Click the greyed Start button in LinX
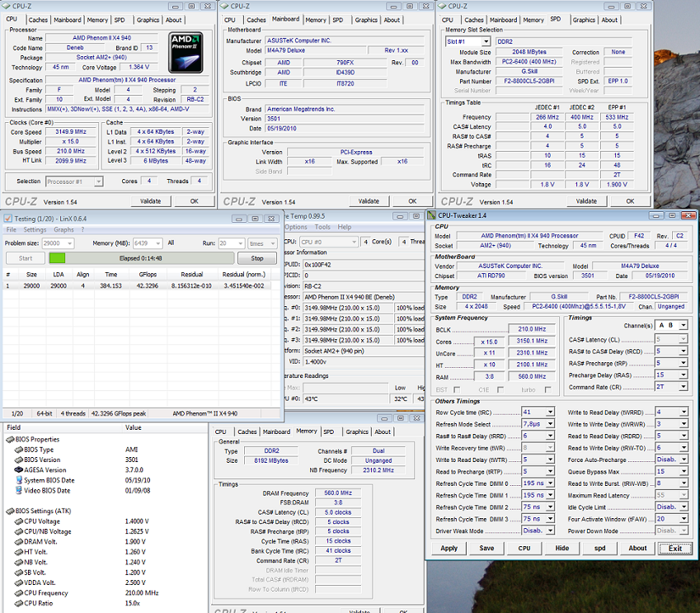Screen dimensions: 700x613 [26, 258]
